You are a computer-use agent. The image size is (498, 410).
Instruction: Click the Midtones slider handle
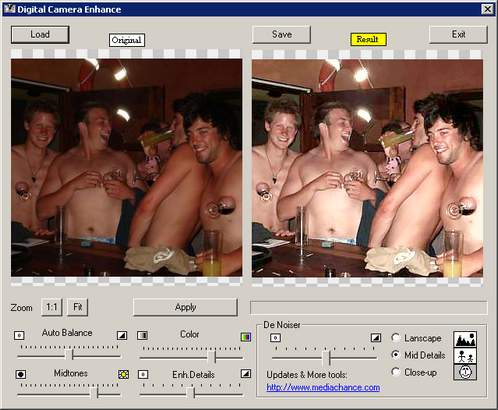click(x=94, y=393)
